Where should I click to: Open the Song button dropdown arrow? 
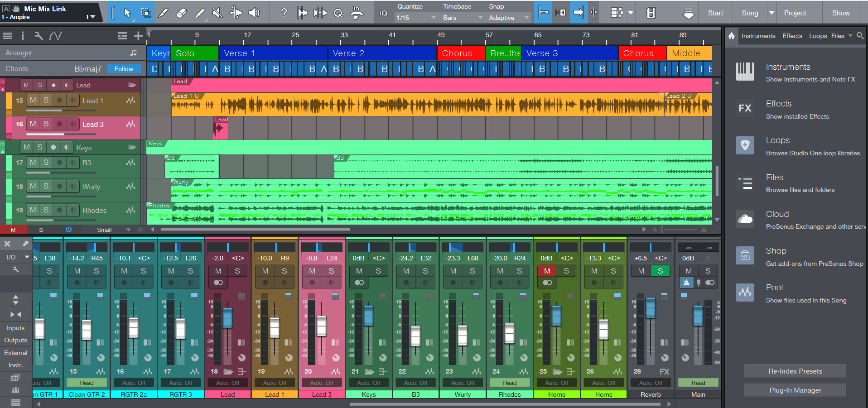click(x=772, y=13)
